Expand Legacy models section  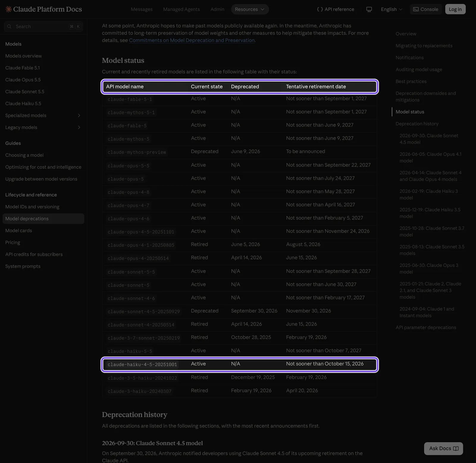[43, 127]
